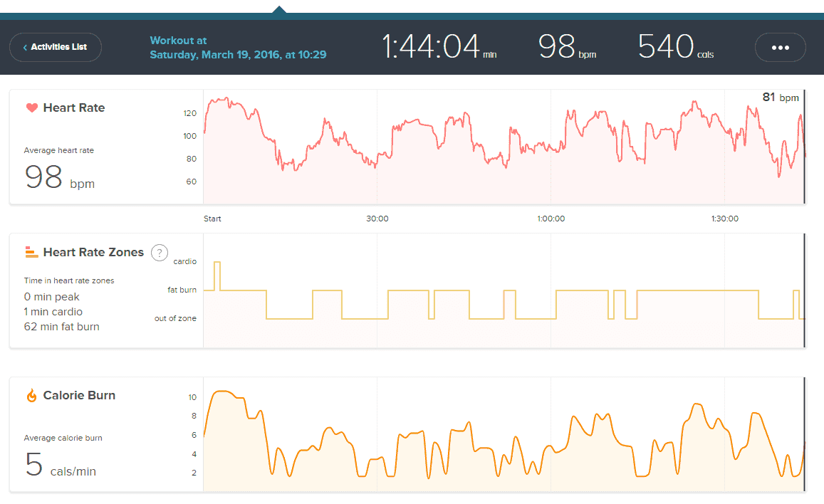Click the orange bars Heart Rate Zones icon
824x504 pixels.
tap(31, 252)
